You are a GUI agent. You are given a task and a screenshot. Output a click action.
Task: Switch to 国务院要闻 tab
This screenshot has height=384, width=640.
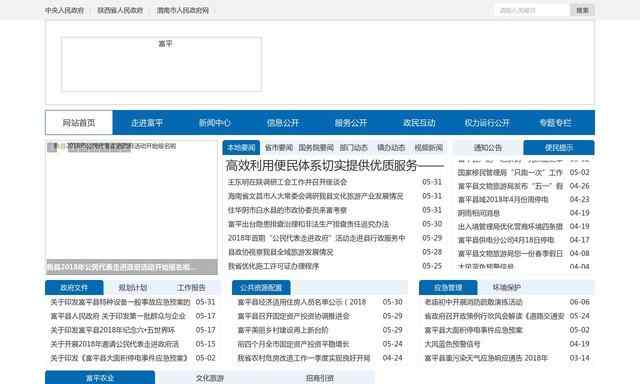point(316,148)
